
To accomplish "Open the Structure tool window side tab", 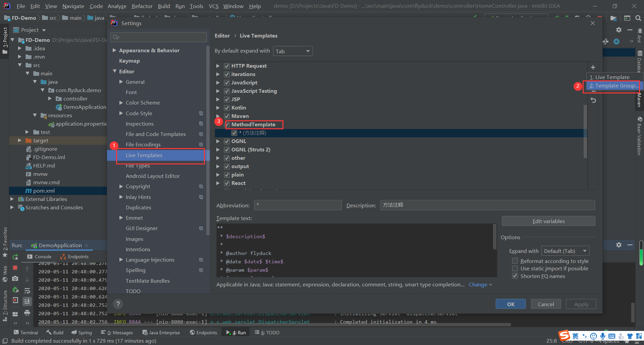I will tap(5, 306).
